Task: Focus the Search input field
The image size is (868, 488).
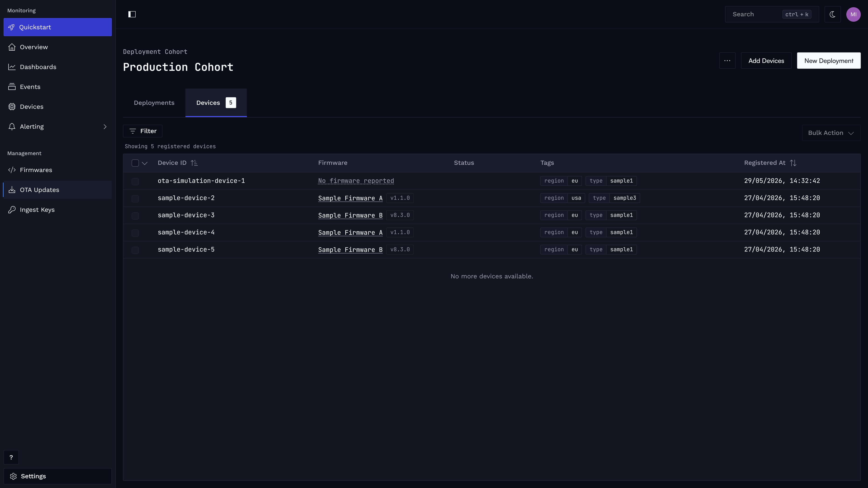Action: pos(772,14)
